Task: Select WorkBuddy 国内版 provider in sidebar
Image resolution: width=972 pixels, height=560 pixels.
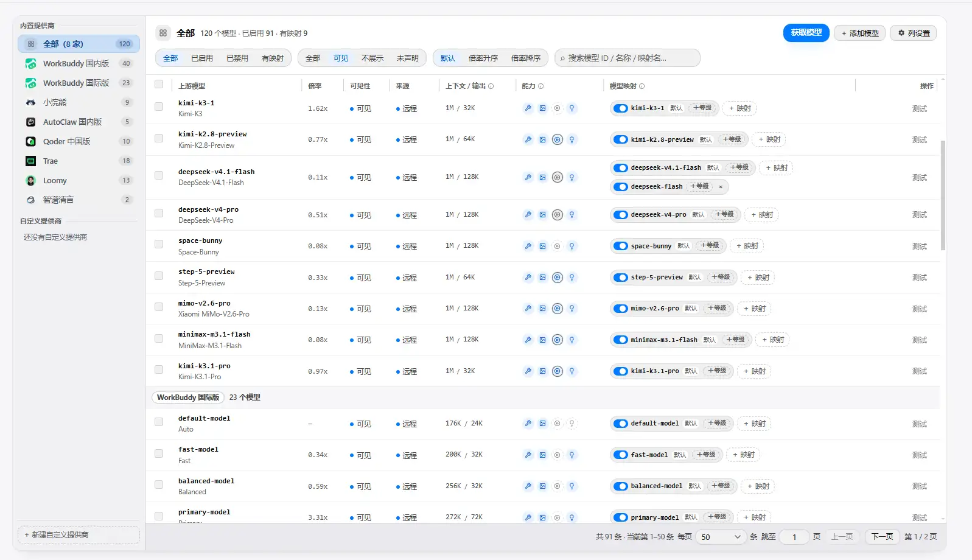Action: coord(79,63)
